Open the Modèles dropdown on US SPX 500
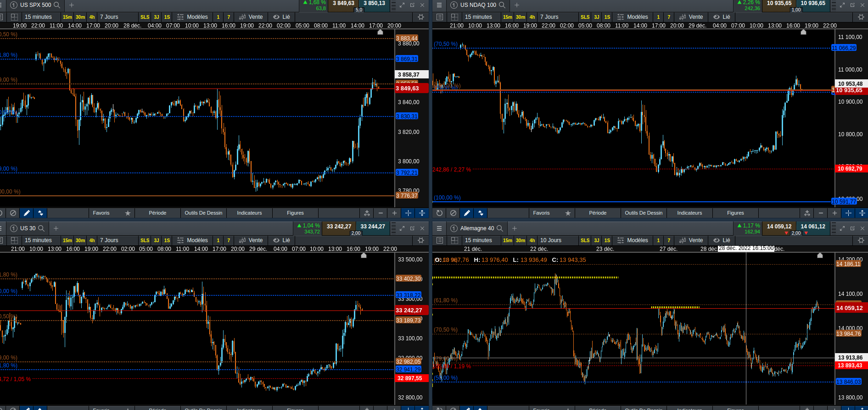 (x=193, y=17)
